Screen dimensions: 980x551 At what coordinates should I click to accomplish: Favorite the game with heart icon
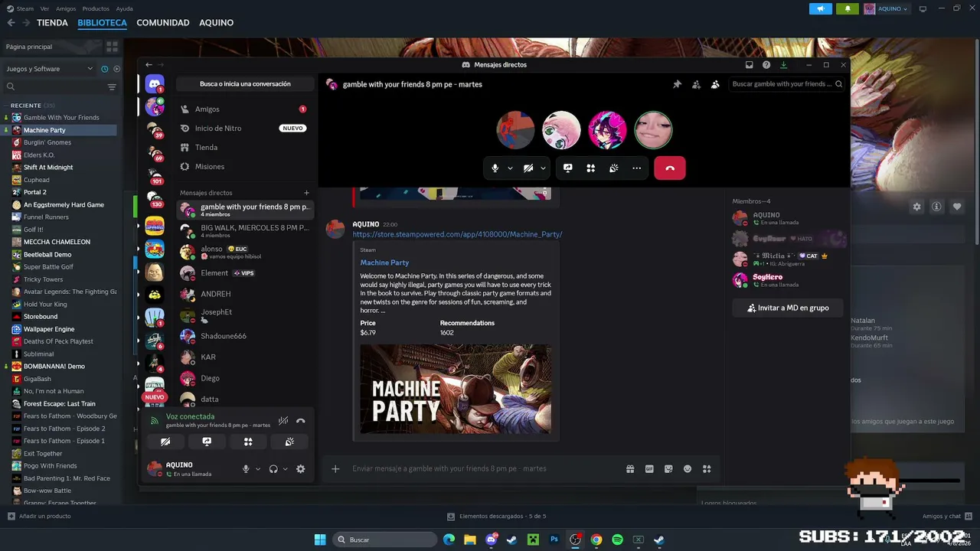click(x=957, y=207)
